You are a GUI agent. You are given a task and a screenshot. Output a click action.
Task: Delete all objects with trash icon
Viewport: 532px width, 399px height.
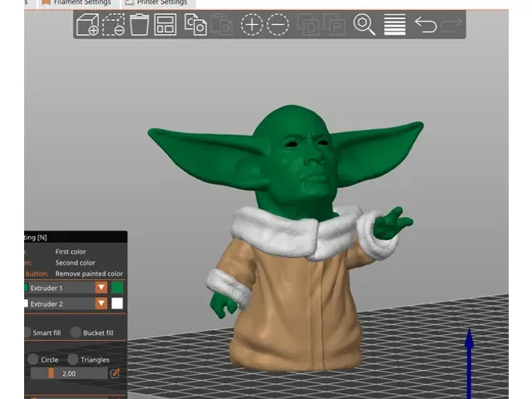[x=139, y=24]
